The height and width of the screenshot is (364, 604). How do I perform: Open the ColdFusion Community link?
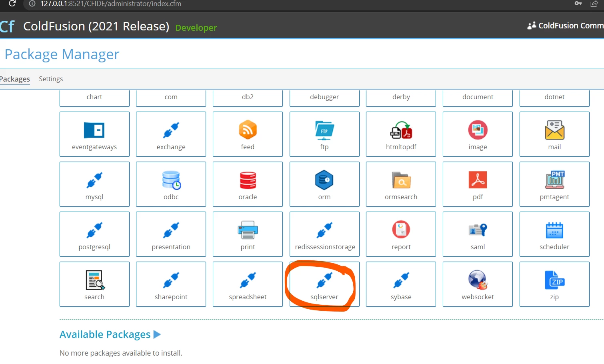565,26
